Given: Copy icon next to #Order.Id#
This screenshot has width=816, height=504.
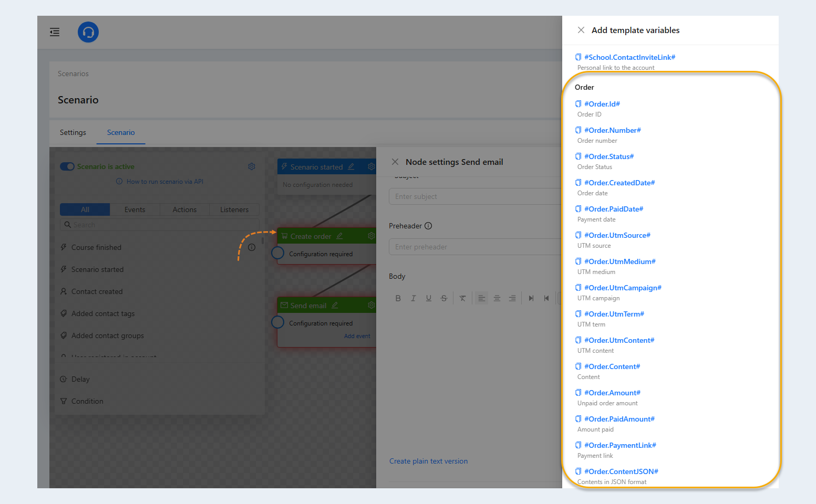Looking at the screenshot, I should click(x=579, y=104).
